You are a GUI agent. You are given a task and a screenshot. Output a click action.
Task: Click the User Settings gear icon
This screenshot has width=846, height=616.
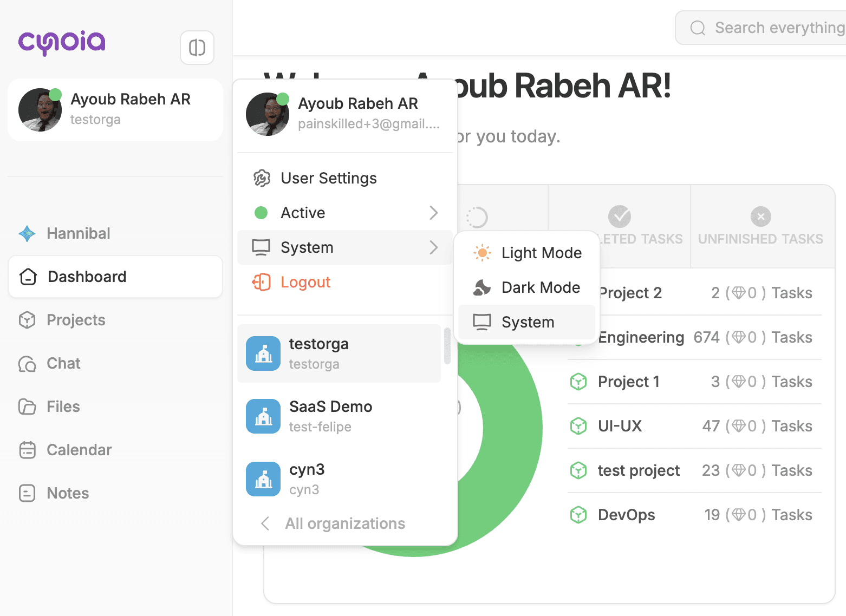click(x=262, y=178)
